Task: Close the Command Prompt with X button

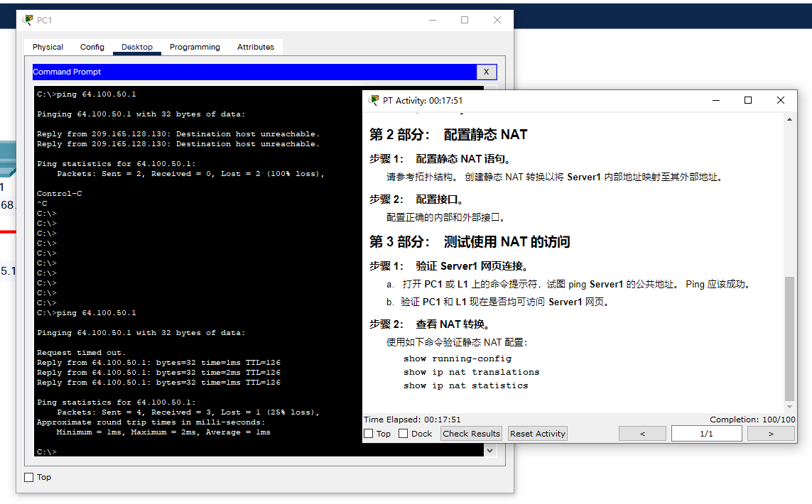Action: click(486, 72)
